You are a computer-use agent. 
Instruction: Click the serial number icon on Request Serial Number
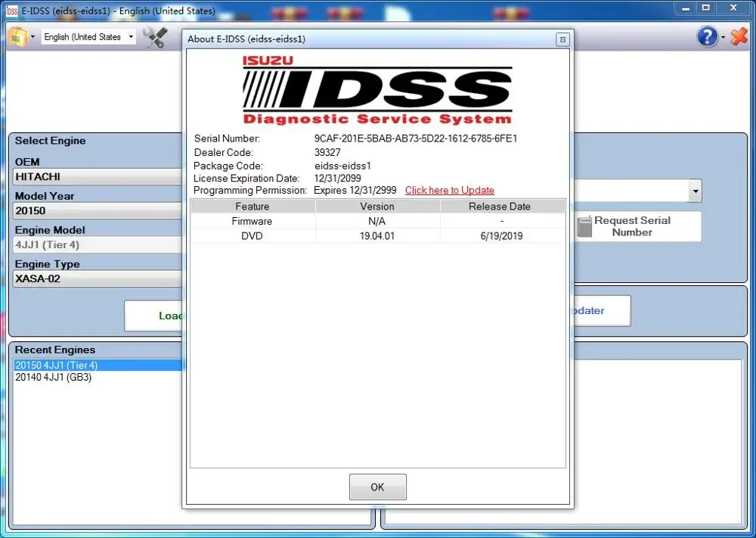tap(584, 226)
